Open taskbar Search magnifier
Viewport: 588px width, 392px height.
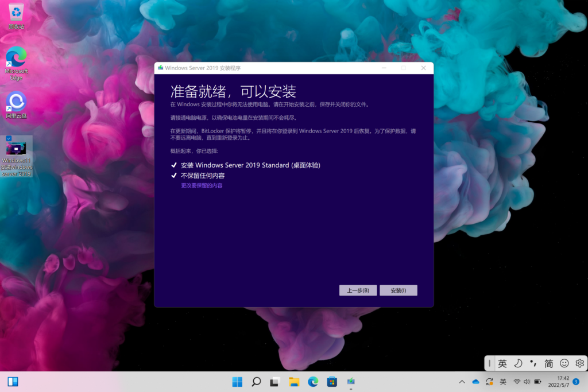coord(256,382)
